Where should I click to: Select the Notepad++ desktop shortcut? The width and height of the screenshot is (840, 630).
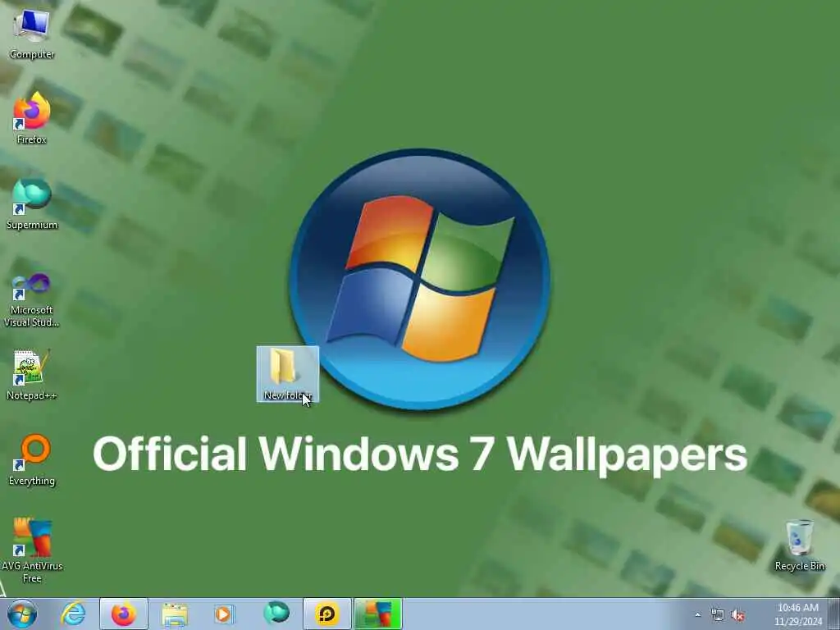click(32, 375)
